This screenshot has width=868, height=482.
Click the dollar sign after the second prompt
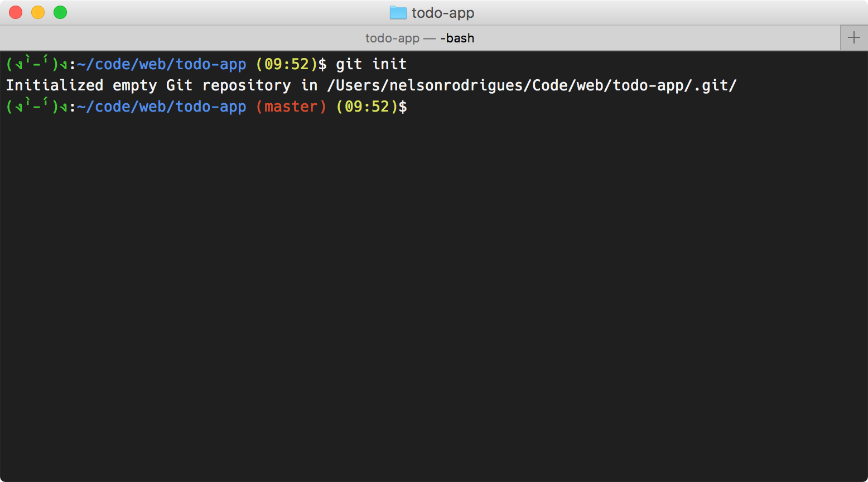point(404,107)
